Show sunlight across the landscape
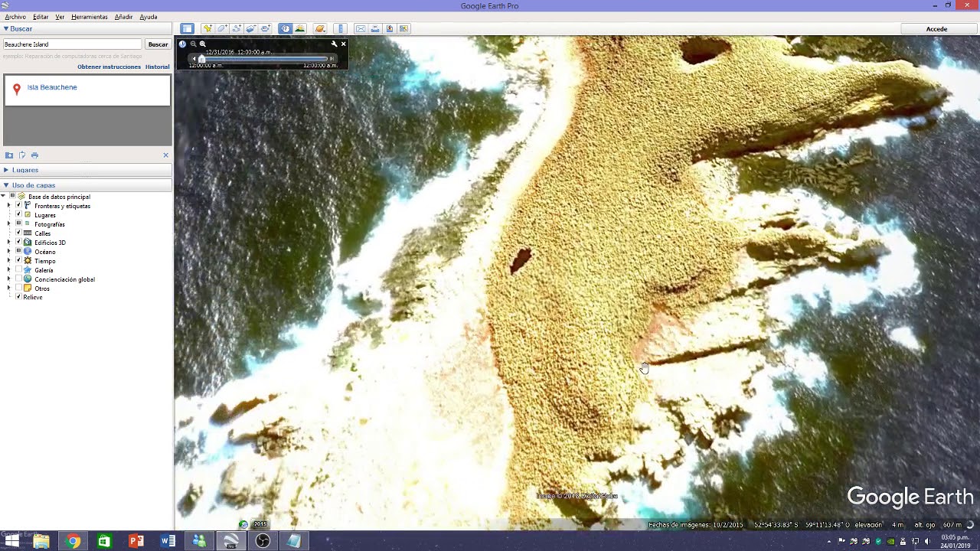This screenshot has height=551, width=980. [299, 28]
